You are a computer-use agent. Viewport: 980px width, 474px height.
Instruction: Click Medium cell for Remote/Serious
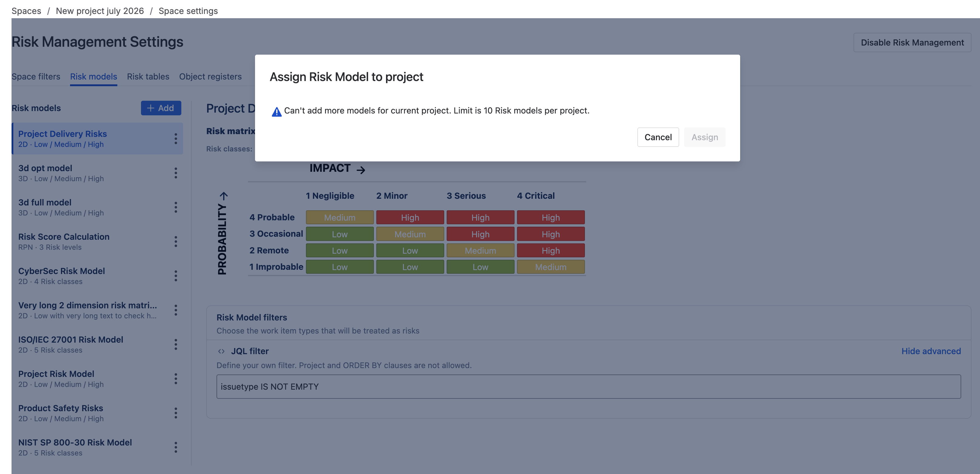tap(481, 251)
